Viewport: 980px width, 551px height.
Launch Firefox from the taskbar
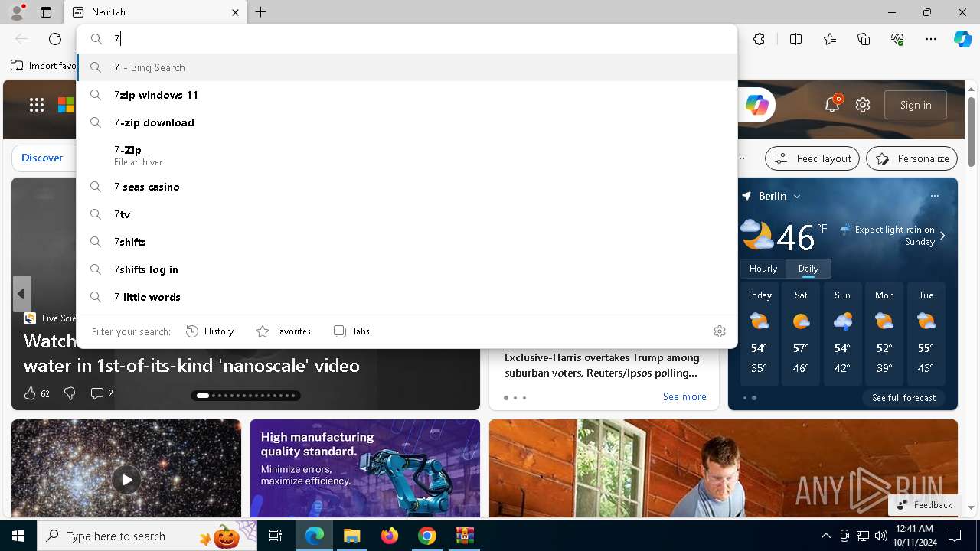[x=390, y=536]
